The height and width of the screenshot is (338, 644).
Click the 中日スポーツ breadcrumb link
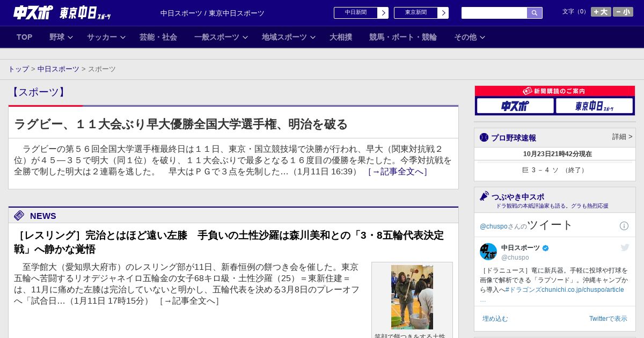tap(58, 69)
